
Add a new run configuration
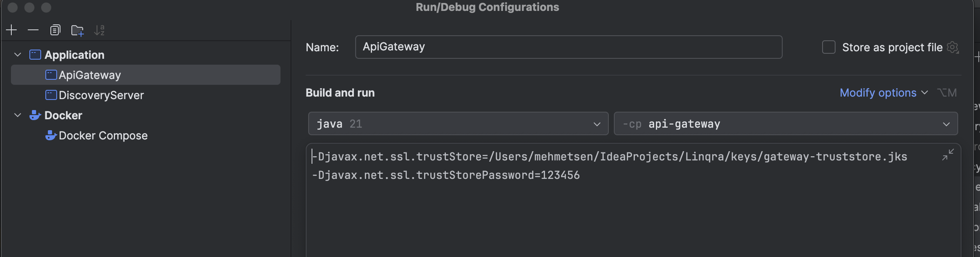[x=11, y=30]
